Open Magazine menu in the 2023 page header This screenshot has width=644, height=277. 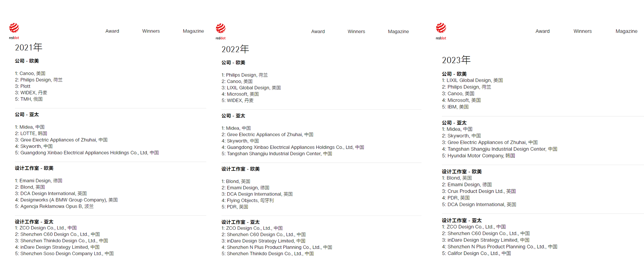tap(626, 31)
